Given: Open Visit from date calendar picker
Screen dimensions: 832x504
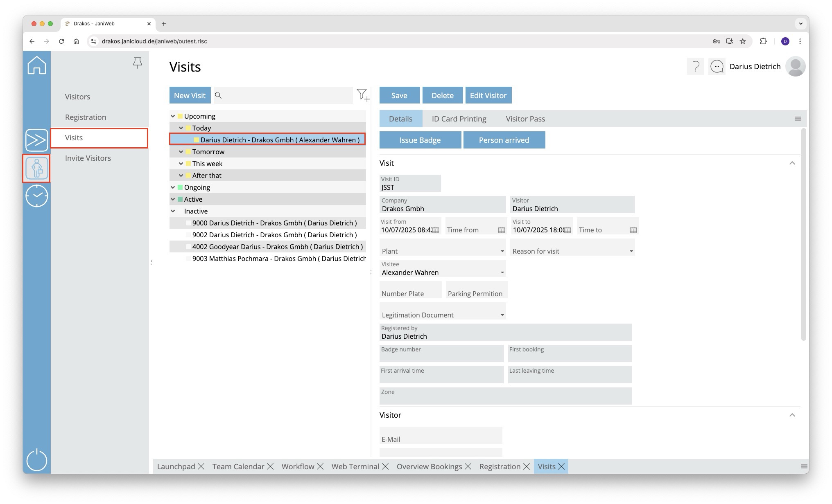Looking at the screenshot, I should tap(436, 230).
